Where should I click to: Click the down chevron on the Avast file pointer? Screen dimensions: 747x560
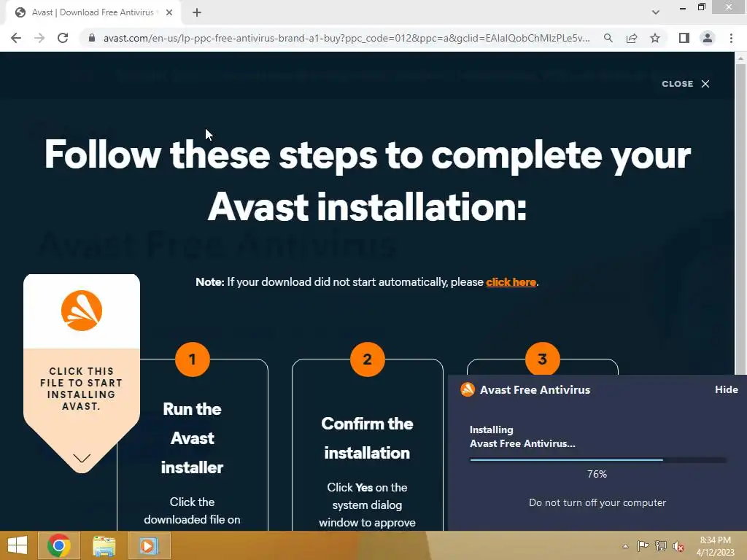(82, 458)
